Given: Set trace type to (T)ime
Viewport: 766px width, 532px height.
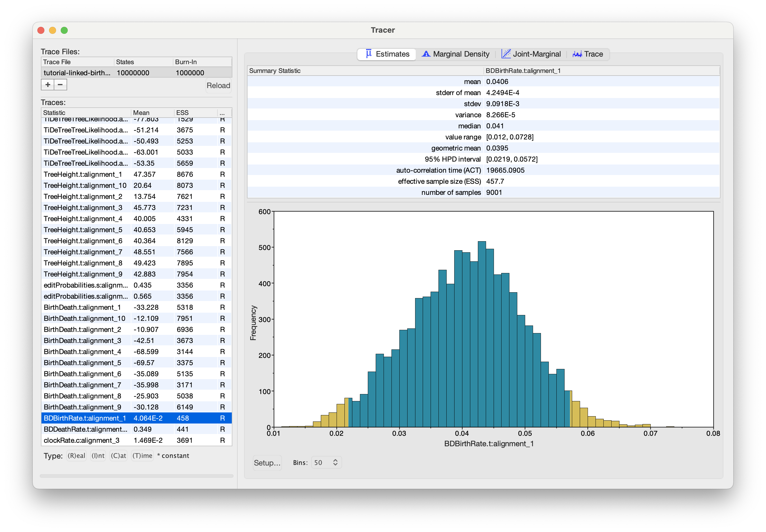Looking at the screenshot, I should point(142,456).
